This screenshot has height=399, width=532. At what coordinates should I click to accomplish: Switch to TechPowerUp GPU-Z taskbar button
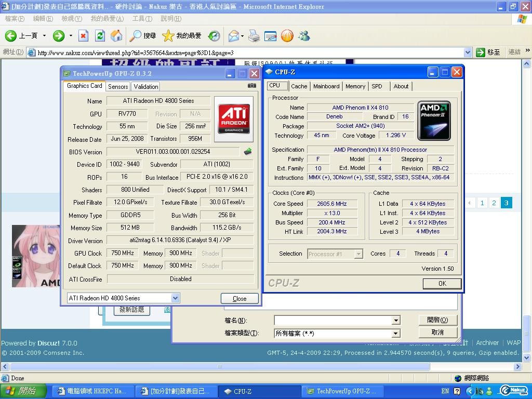click(x=343, y=391)
